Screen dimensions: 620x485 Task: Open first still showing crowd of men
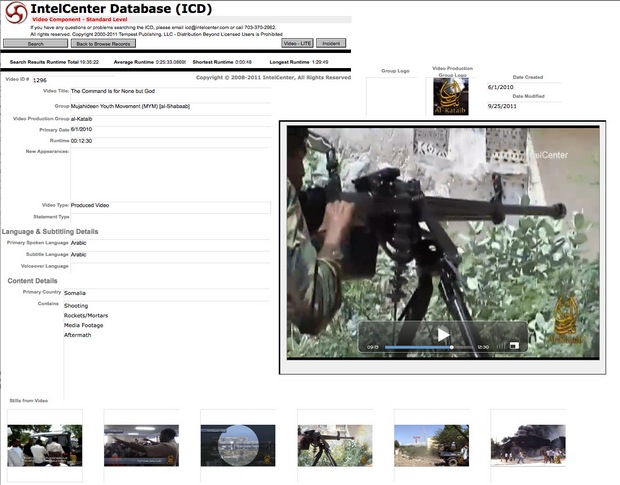[44, 445]
